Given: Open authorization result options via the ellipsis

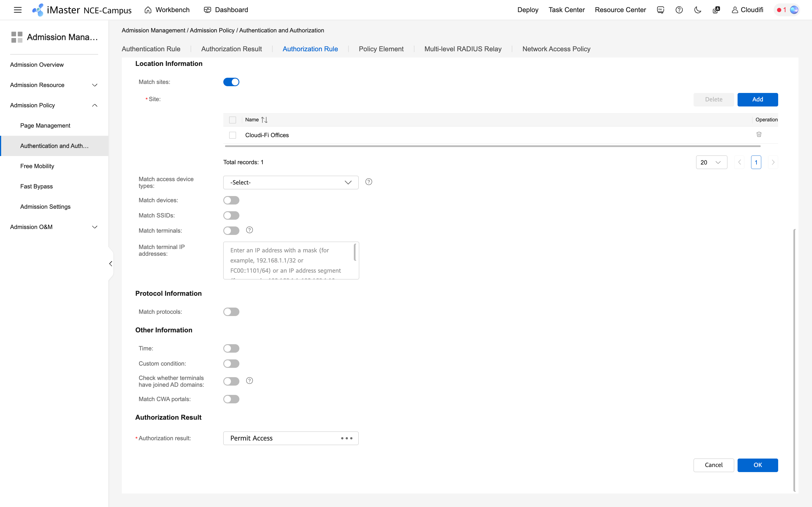Looking at the screenshot, I should coord(347,438).
